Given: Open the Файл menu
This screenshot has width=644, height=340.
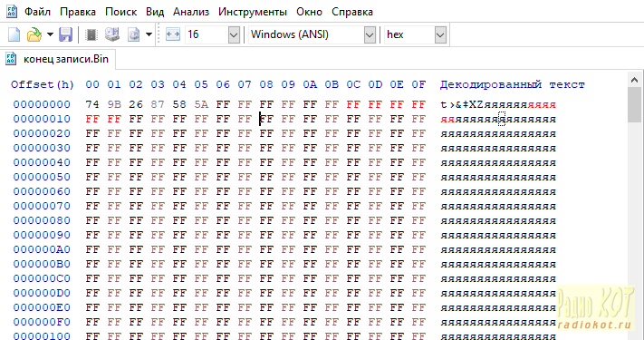Looking at the screenshot, I should [x=37, y=12].
